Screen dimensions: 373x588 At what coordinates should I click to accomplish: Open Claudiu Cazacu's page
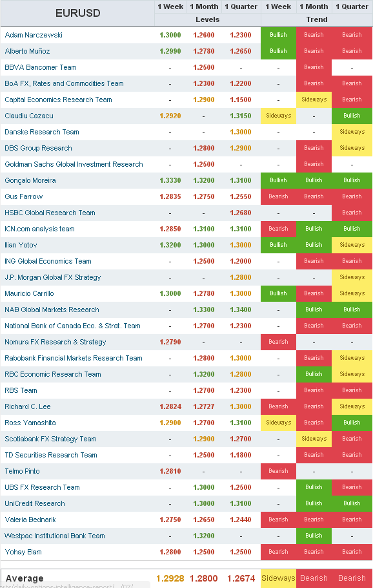click(29, 116)
